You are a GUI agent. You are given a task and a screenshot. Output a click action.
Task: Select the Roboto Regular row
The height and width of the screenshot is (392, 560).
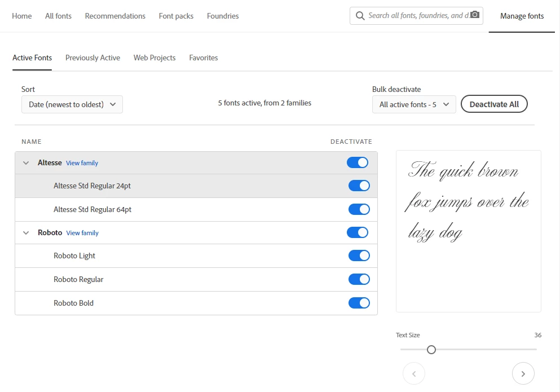coord(196,279)
